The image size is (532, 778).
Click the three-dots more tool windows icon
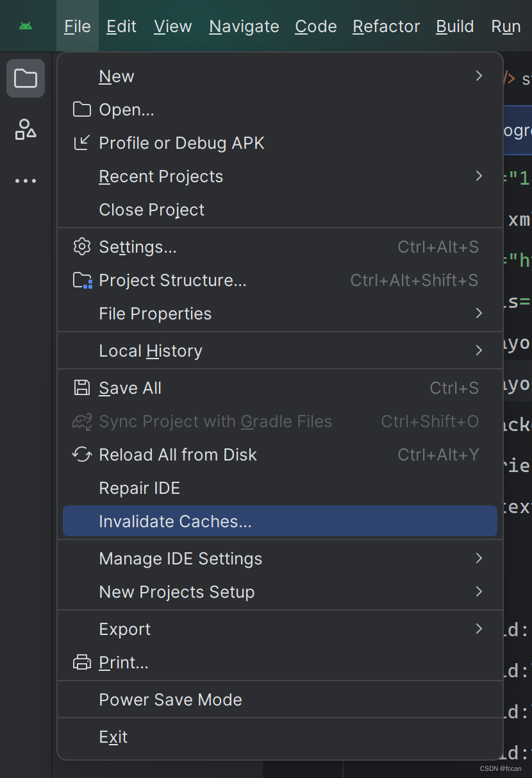[26, 181]
